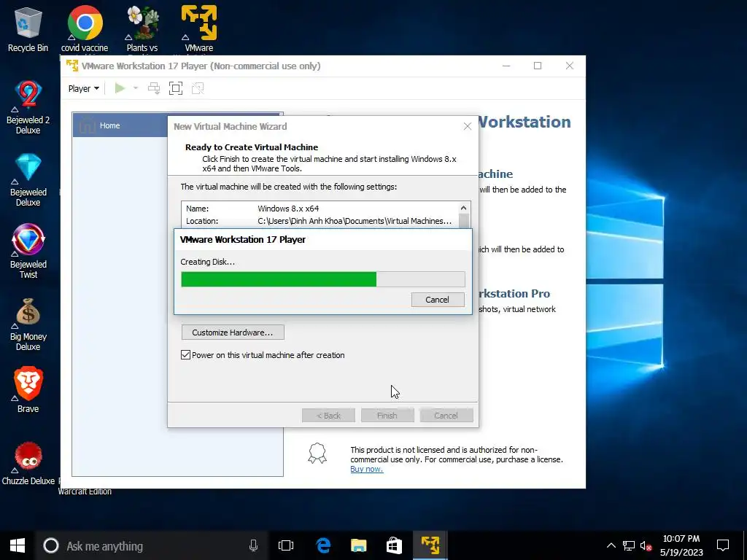Click the Ask me anything search box
Image resolution: width=747 pixels, height=560 pixels.
[152, 545]
